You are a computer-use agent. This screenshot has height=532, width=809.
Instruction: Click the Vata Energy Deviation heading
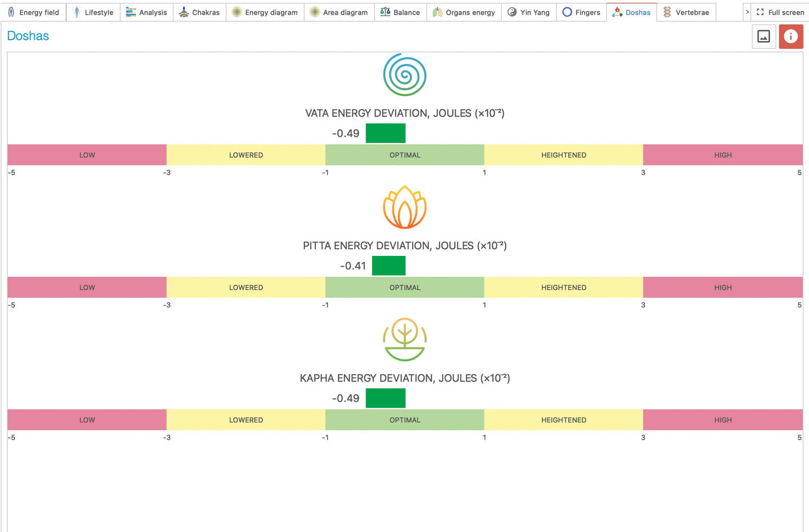(x=405, y=113)
